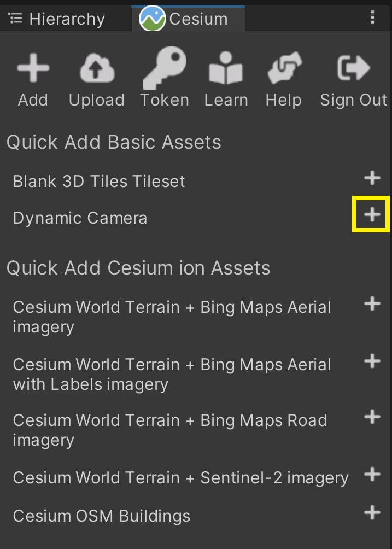Add Cesium World Terrain with Bing Maps Aerial imagery
Screen dimensions: 392x549
pos(372,303)
